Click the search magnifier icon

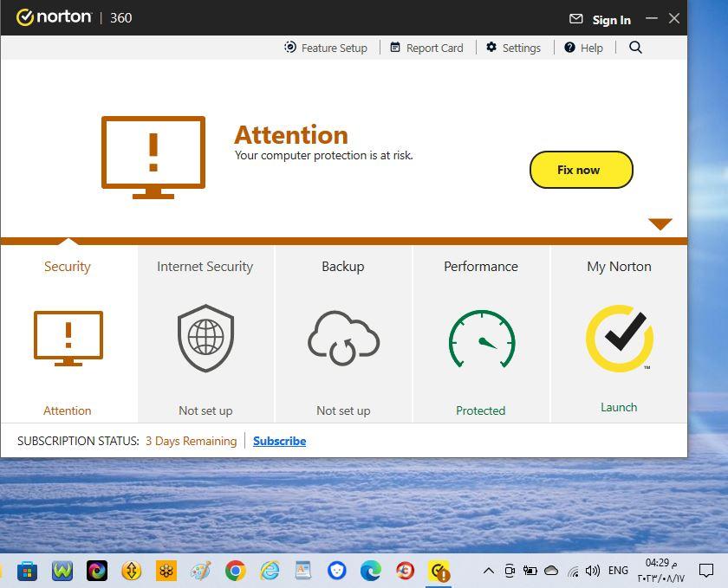coord(635,48)
